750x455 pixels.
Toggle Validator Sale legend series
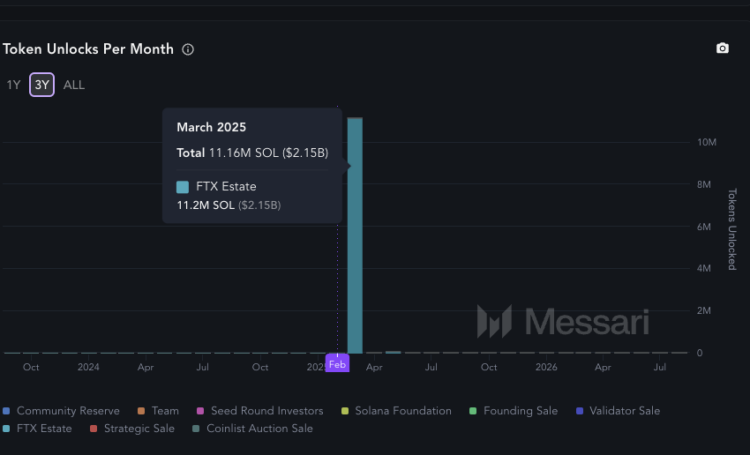pyautogui.click(x=618, y=411)
